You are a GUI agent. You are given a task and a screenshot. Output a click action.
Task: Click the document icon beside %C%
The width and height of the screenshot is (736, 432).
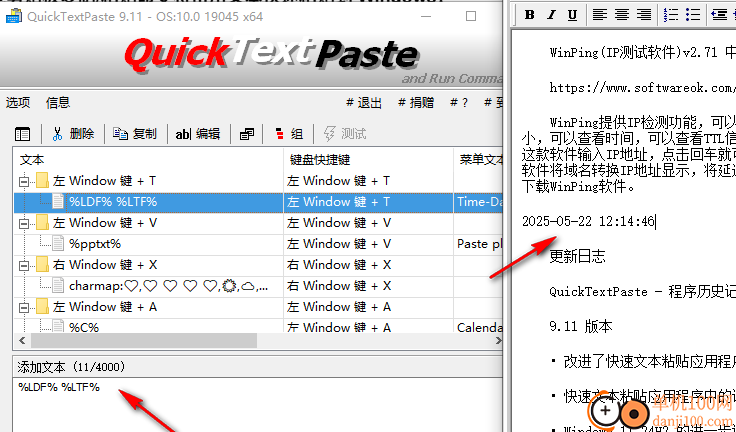(x=58, y=326)
